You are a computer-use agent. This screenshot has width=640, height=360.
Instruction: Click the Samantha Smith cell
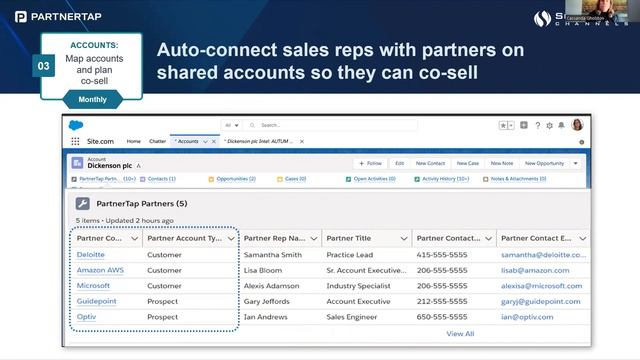pyautogui.click(x=273, y=255)
